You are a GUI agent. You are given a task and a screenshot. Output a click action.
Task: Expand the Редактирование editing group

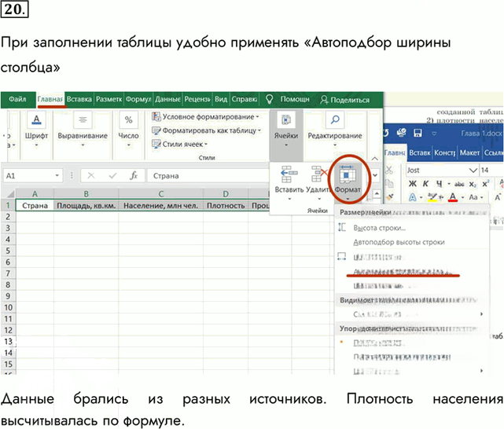coord(335,130)
